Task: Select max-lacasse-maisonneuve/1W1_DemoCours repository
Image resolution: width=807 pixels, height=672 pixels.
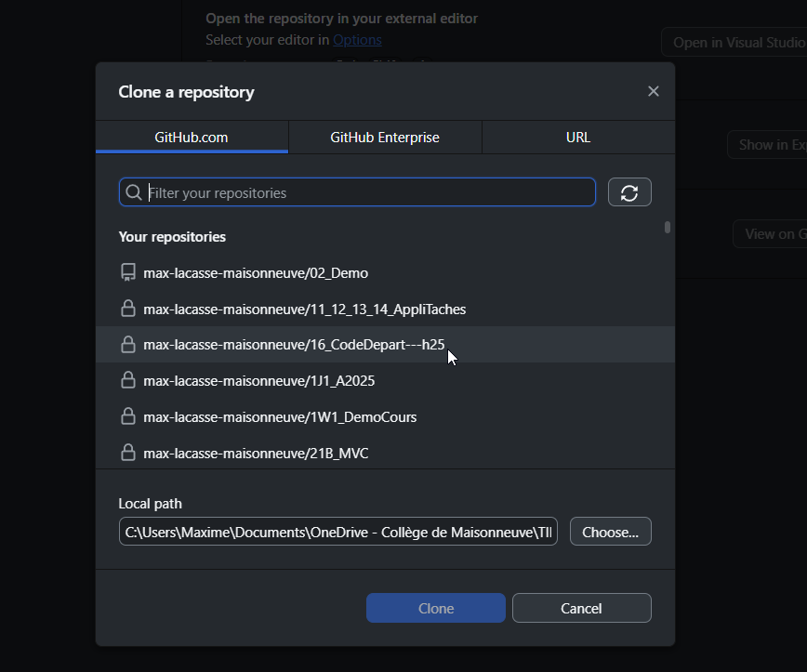Action: tap(385, 416)
